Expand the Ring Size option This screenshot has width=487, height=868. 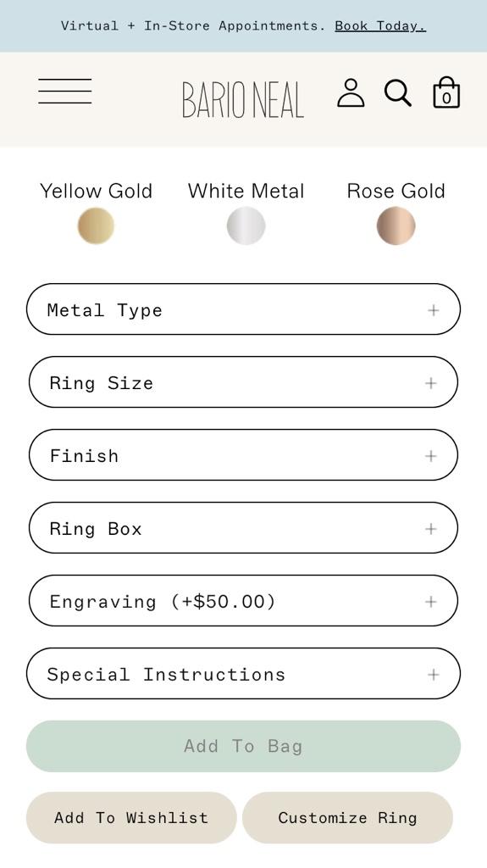pyautogui.click(x=244, y=382)
